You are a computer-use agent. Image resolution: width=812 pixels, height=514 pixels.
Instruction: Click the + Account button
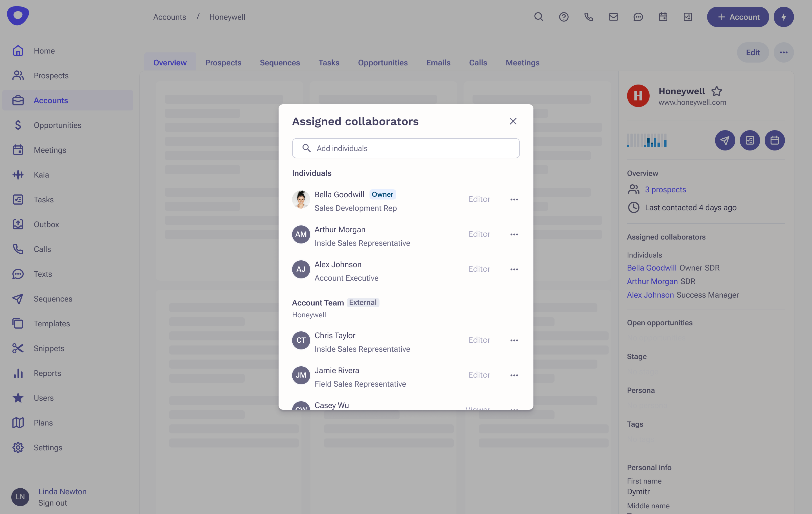click(738, 17)
